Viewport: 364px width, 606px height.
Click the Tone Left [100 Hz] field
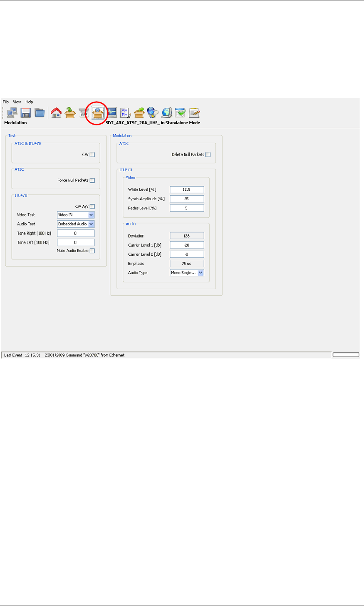click(x=76, y=242)
